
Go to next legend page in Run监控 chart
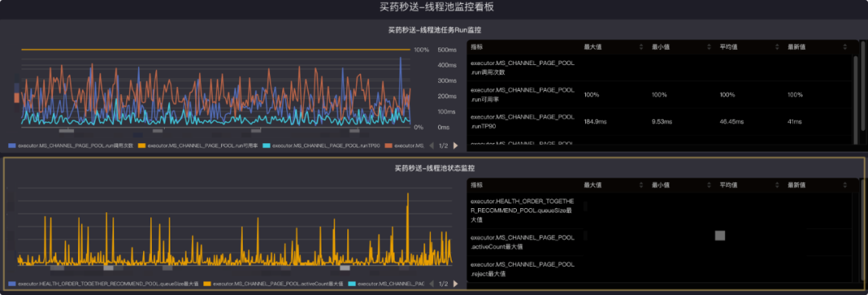456,145
